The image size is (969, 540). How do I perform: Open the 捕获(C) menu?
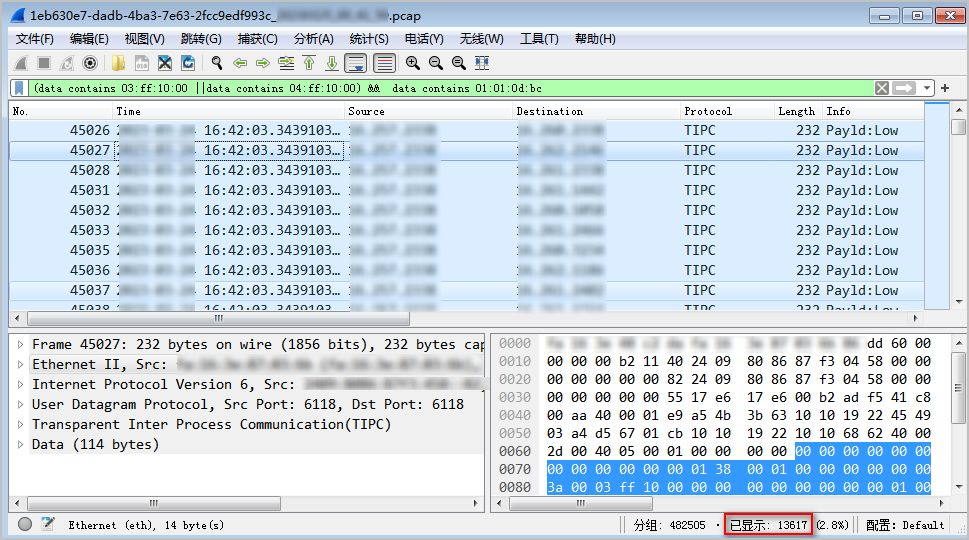(x=258, y=39)
